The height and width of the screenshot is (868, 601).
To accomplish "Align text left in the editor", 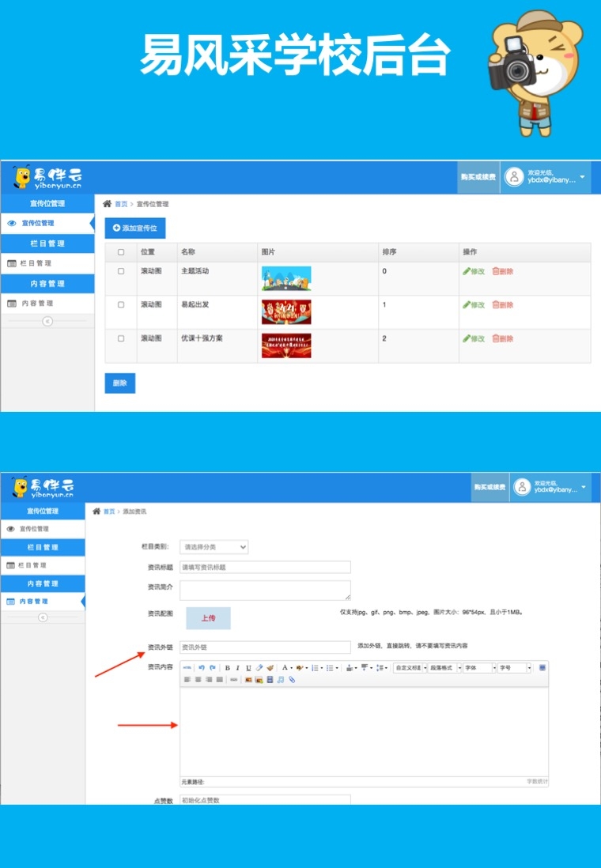I will pyautogui.click(x=187, y=679).
